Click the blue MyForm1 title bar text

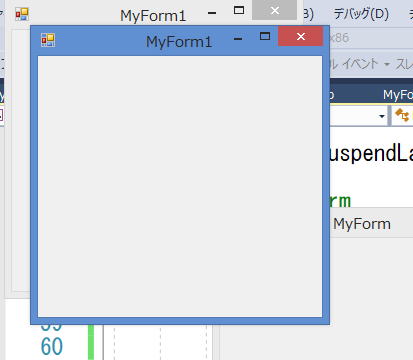179,42
